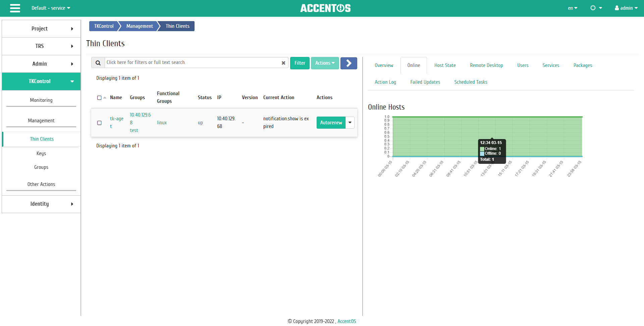This screenshot has height=326, width=644.
Task: Click the TKControl breadcrumb
Action: (104, 26)
